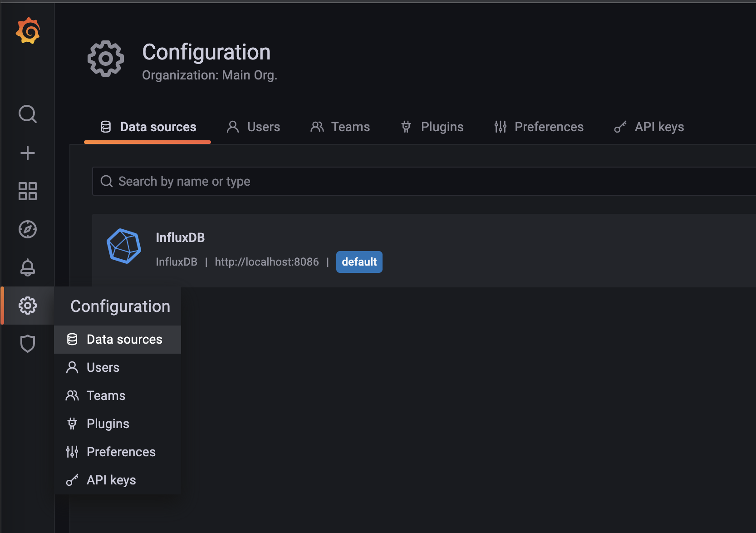
Task: Click database icon on Data sources tab
Action: (106, 127)
